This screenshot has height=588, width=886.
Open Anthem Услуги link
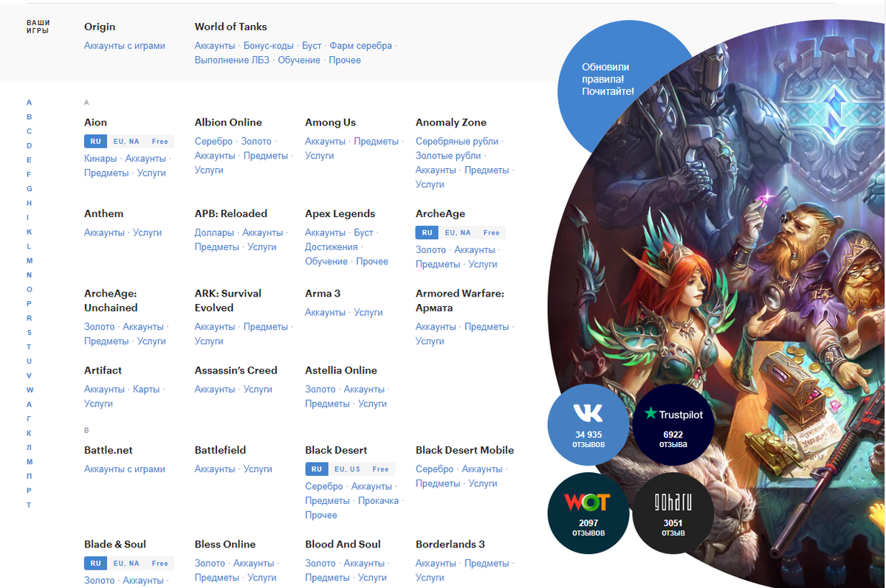[147, 232]
